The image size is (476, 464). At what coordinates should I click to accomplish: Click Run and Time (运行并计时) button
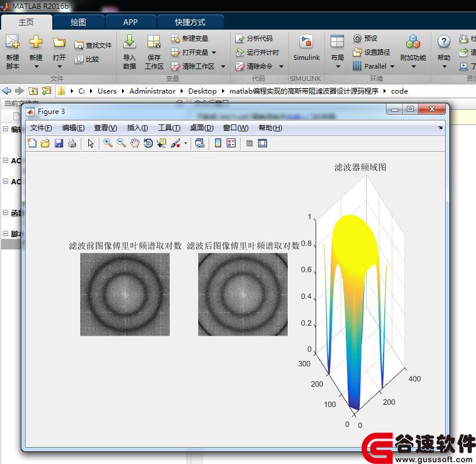click(257, 52)
